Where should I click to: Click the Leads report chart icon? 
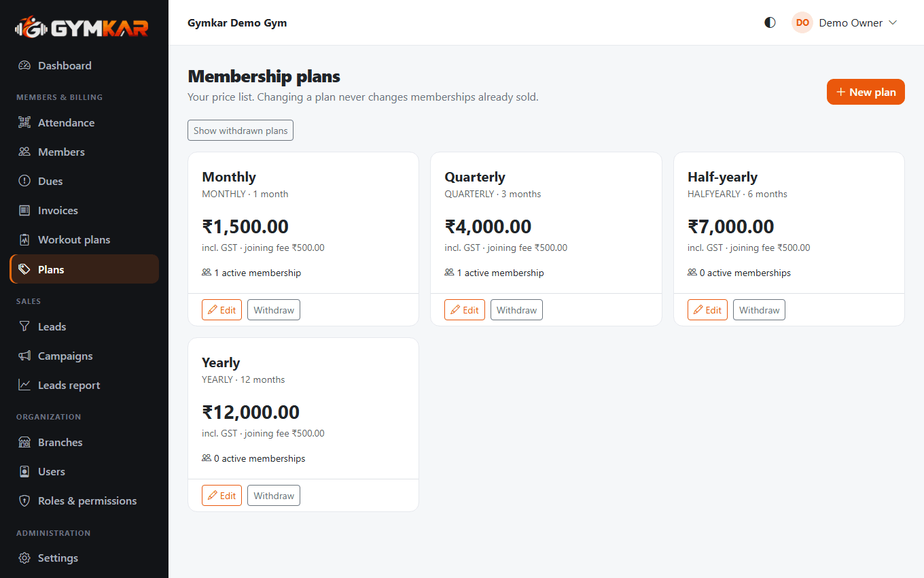[24, 385]
